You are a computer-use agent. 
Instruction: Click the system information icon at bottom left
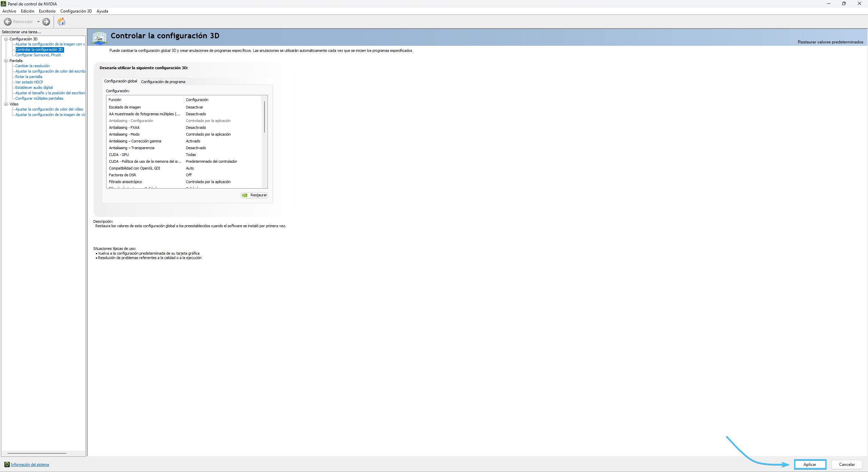(x=7, y=465)
